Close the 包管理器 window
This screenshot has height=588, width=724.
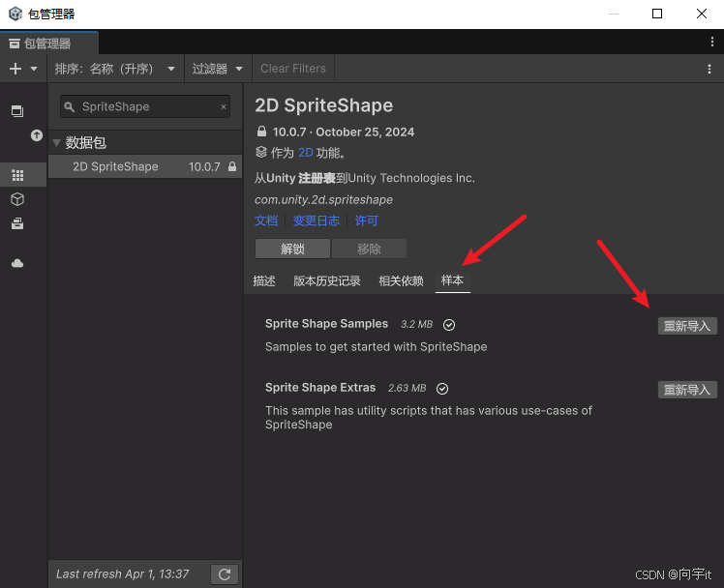click(x=702, y=14)
